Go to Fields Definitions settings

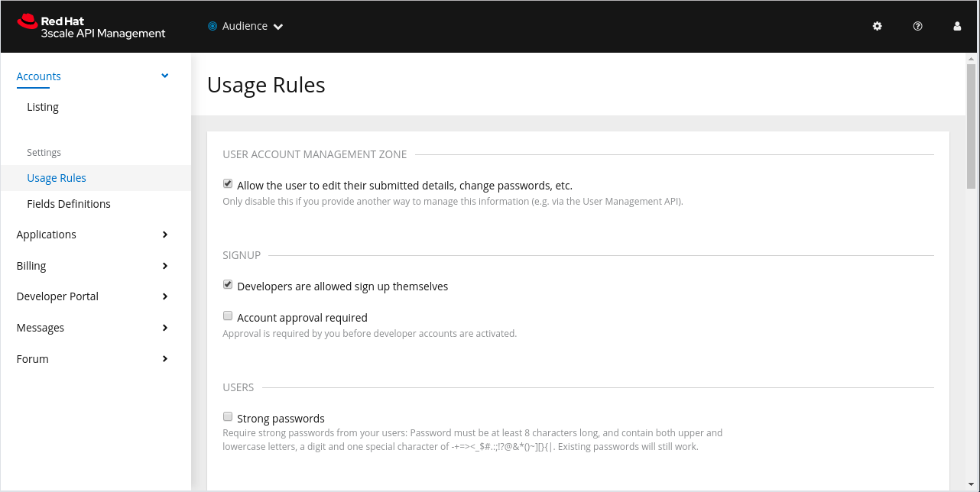pyautogui.click(x=69, y=204)
